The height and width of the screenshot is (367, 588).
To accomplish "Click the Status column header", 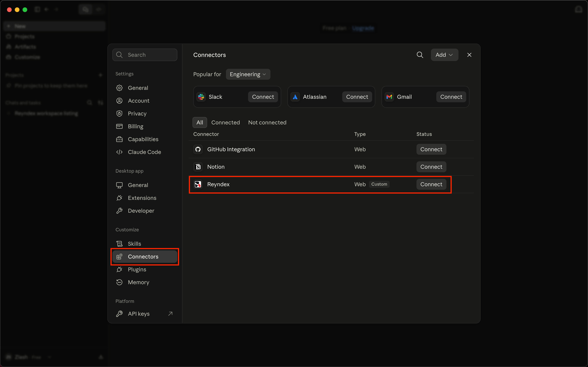I will [424, 134].
